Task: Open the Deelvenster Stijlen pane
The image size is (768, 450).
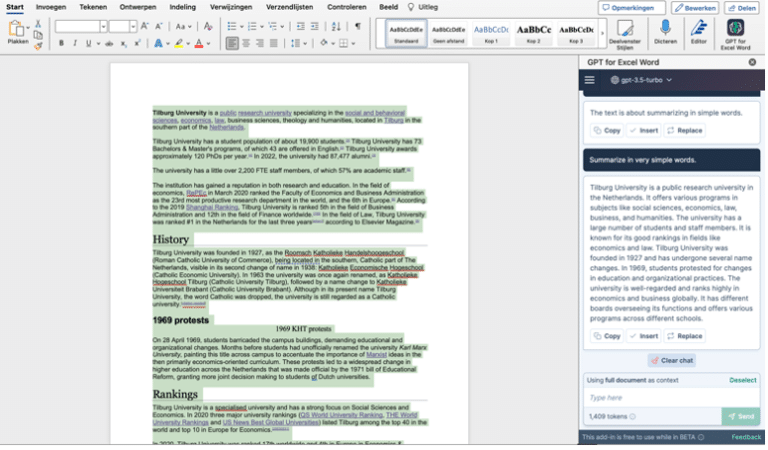Action: [626, 31]
